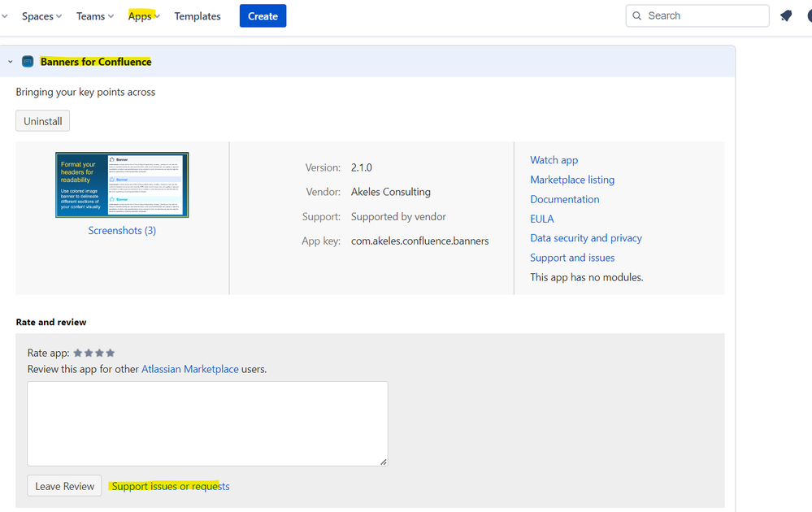Open the Data security and privacy link
This screenshot has width=812, height=512.
pyautogui.click(x=586, y=238)
